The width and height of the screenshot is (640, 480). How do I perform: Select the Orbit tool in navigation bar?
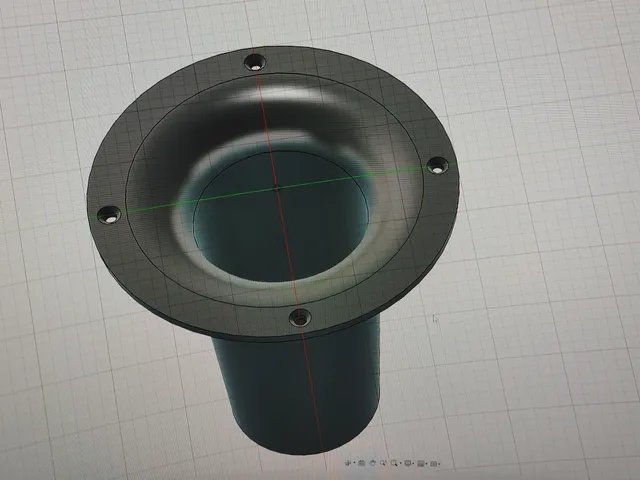coord(348,463)
